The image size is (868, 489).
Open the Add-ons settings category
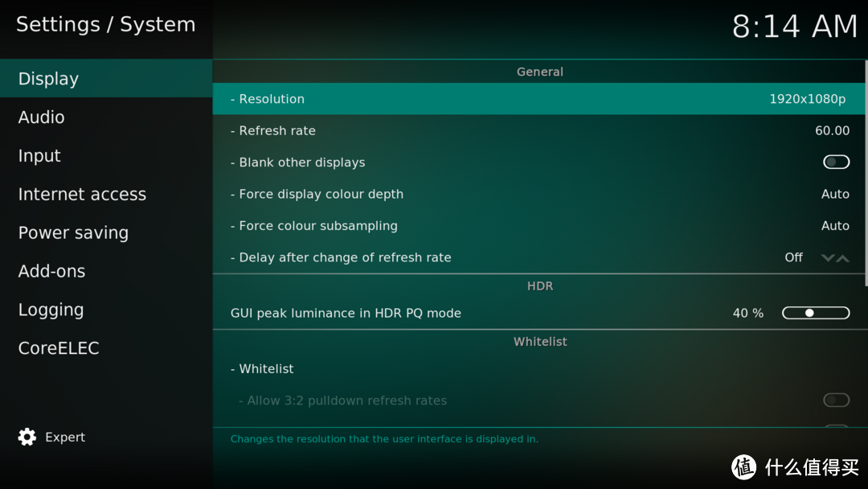106,271
